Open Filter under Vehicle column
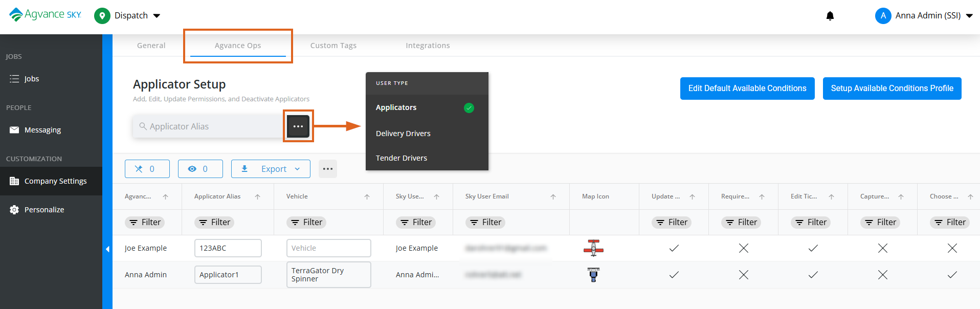 tap(306, 223)
